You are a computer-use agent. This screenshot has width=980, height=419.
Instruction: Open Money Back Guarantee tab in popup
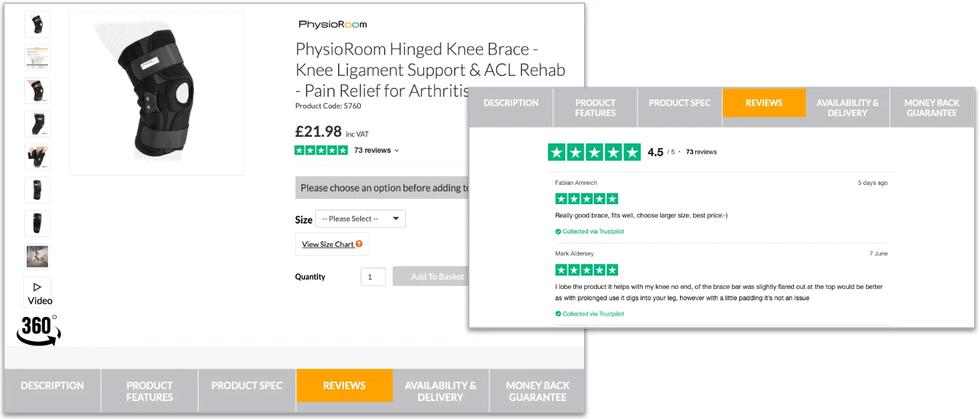click(x=931, y=108)
